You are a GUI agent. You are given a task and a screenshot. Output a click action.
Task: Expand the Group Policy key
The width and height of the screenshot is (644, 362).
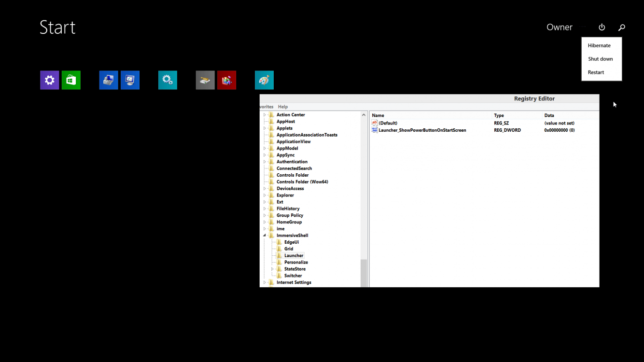coord(265,215)
